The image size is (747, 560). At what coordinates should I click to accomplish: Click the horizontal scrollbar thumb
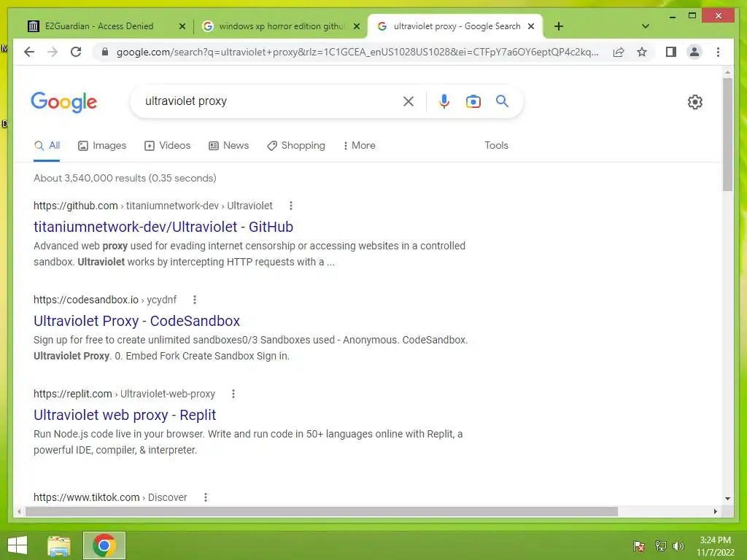(322, 511)
